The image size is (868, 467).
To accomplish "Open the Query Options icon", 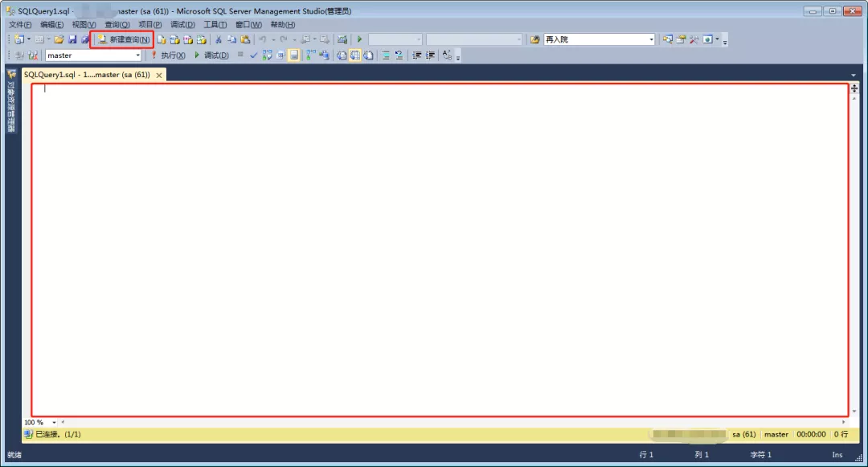I will point(280,55).
